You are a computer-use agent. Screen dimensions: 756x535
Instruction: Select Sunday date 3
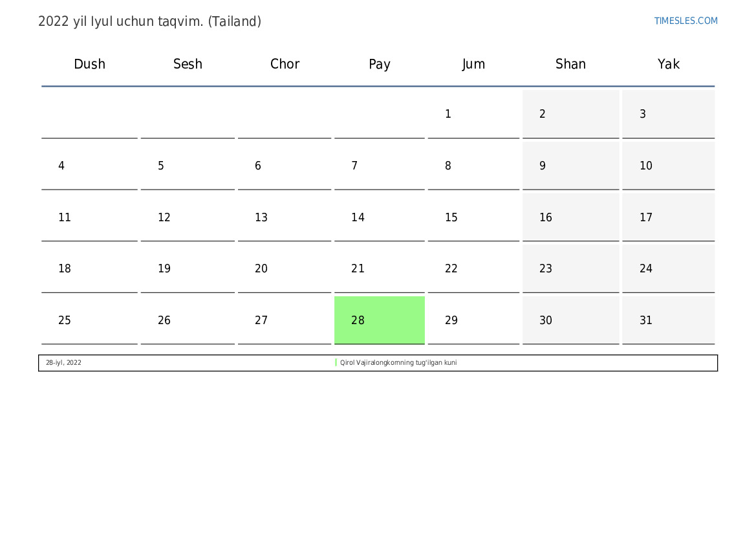click(x=668, y=115)
